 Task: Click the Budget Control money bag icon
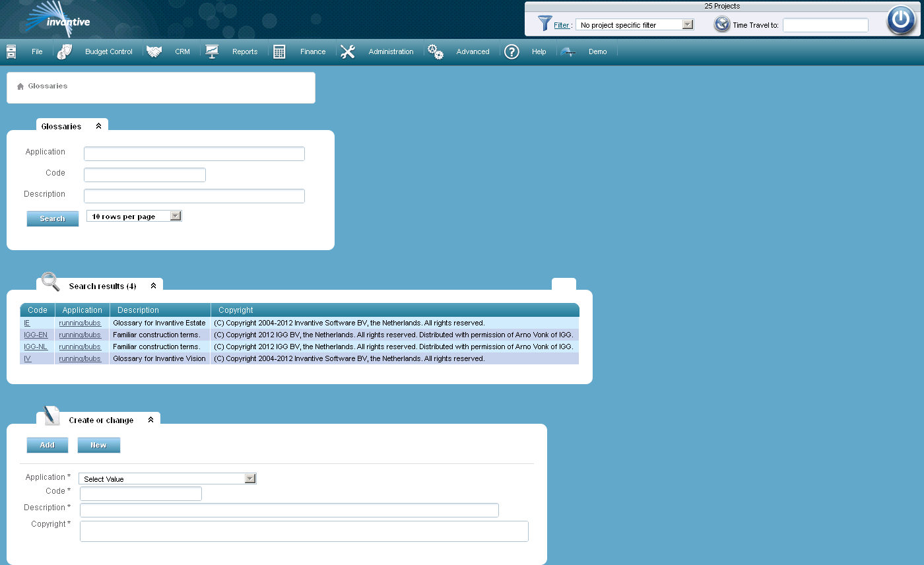point(65,51)
